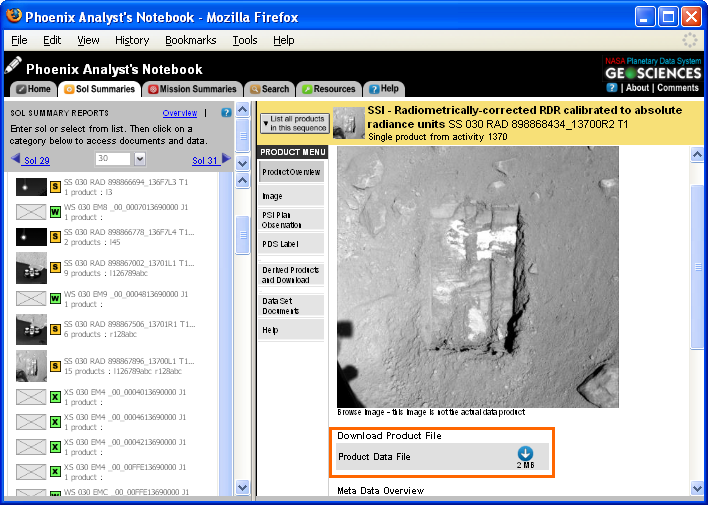
Task: Click Help in the Product Menu
Action: [x=291, y=330]
